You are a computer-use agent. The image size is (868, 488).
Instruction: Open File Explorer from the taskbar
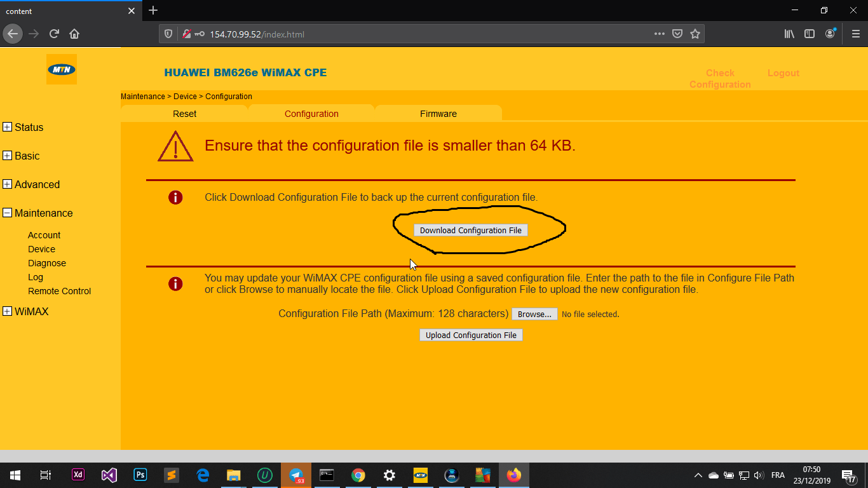coord(234,475)
